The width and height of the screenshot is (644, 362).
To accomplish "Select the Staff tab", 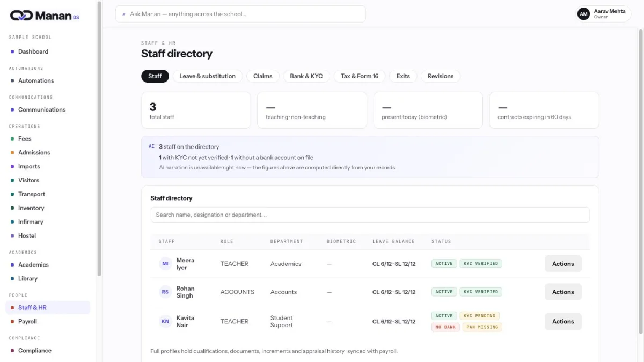I will click(155, 76).
